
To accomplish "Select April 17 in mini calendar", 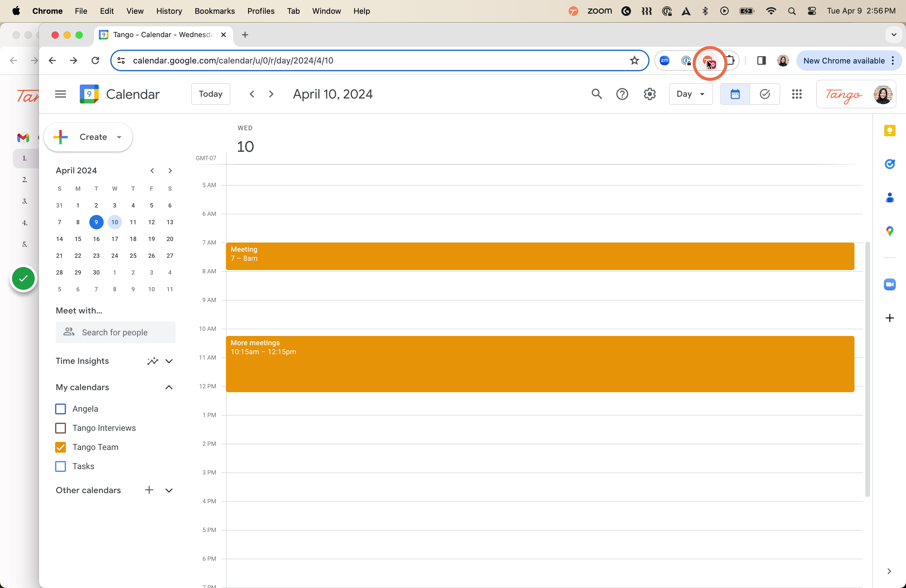I will click(114, 239).
